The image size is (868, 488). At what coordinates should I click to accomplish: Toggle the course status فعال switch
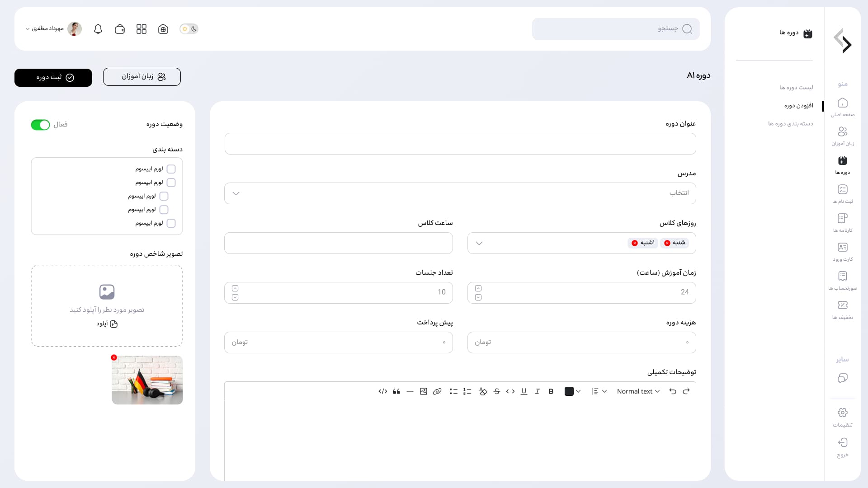pos(40,125)
